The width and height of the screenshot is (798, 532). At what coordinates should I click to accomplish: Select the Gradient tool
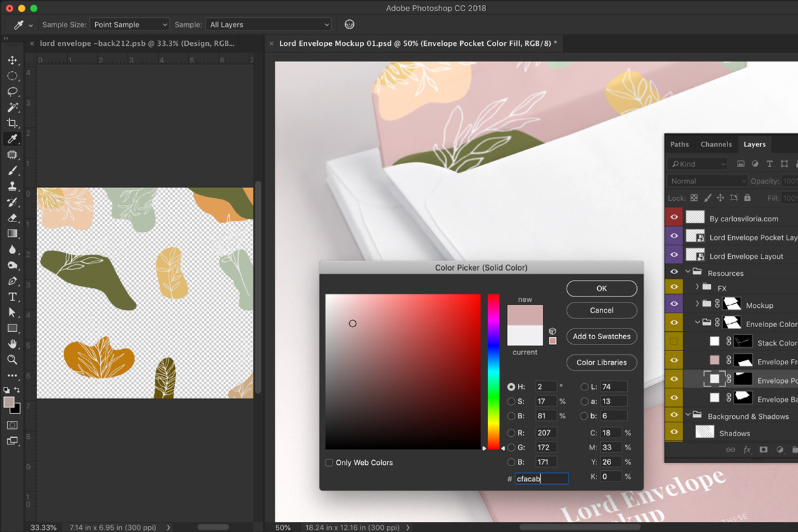(12, 233)
